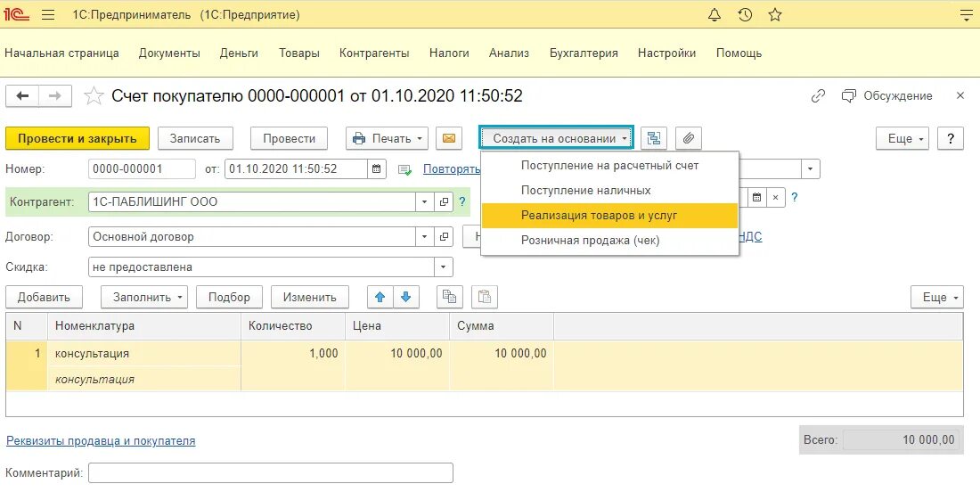
Task: Go to Начальная страница
Action: coord(61,53)
